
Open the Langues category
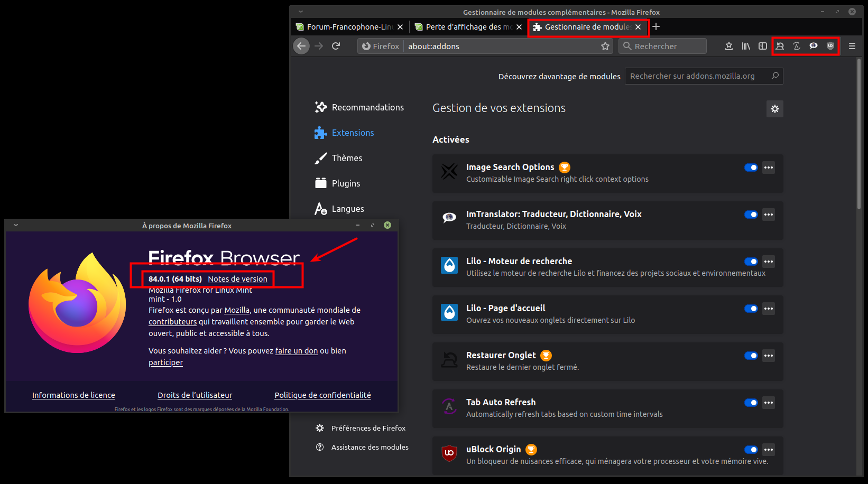point(339,209)
